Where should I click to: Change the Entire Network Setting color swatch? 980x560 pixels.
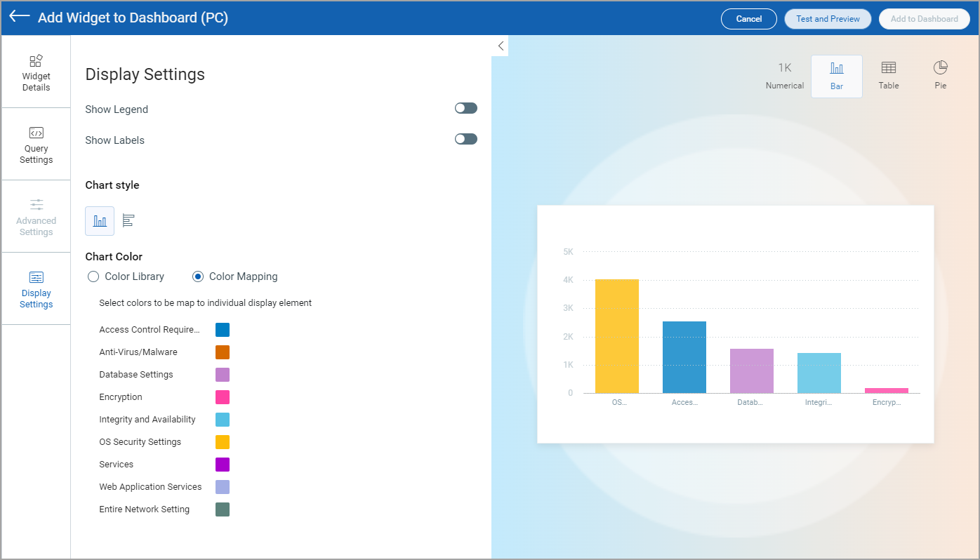click(x=223, y=509)
